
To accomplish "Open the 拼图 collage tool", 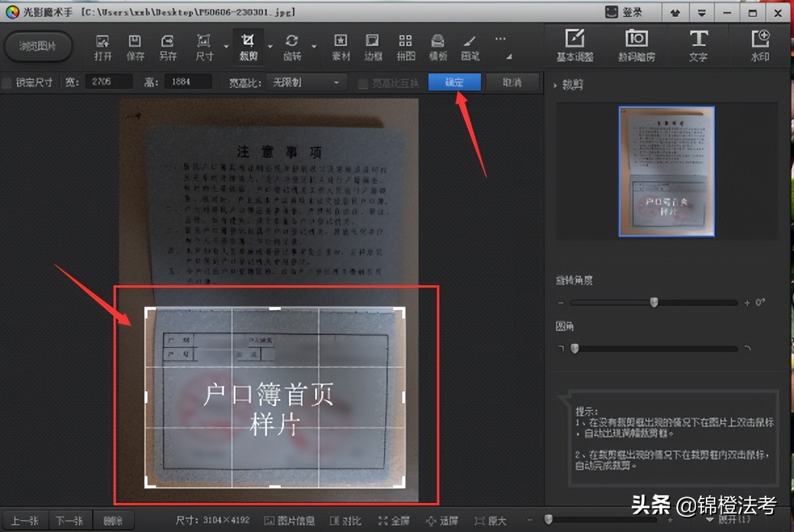I will tap(406, 45).
